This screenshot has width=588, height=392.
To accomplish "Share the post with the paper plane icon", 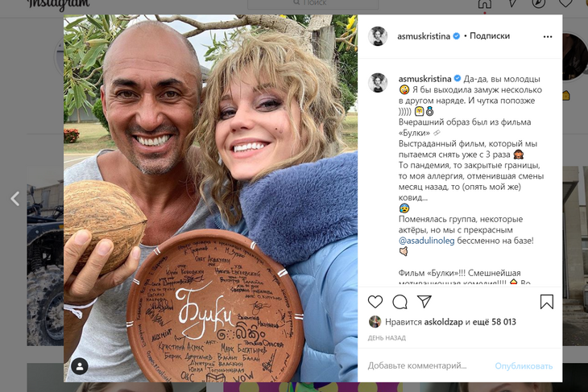I will (424, 302).
